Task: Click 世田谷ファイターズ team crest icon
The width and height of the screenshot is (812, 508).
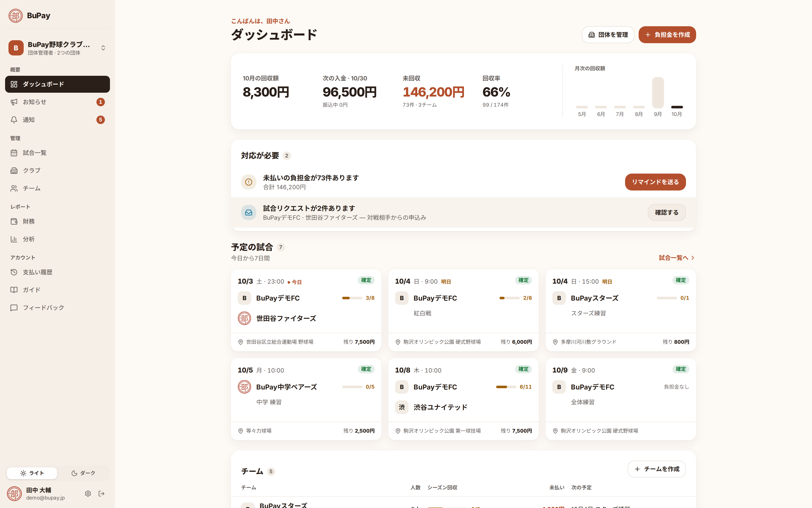Action: (244, 318)
